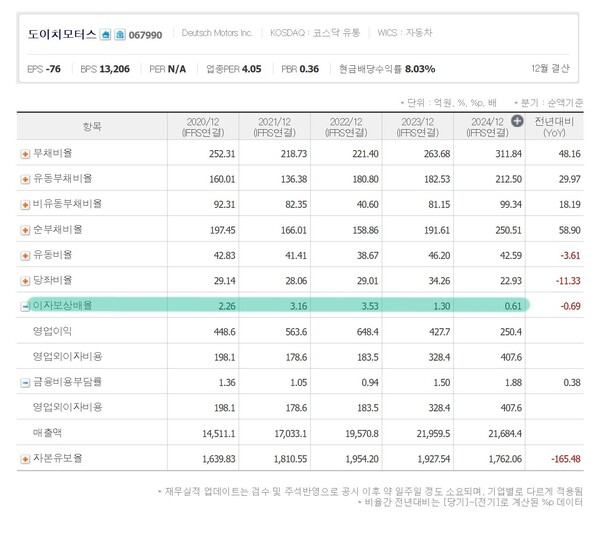
Task: Click the 매출액 2023/12 value 21,959.5
Action: click(433, 434)
